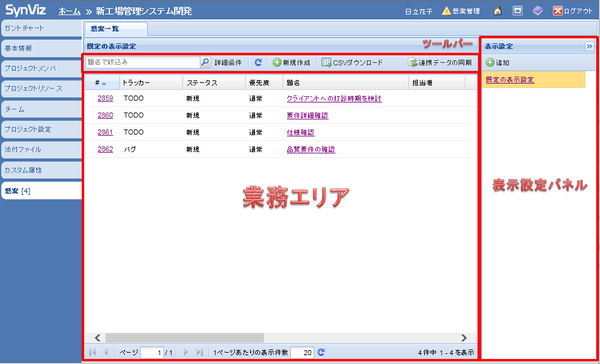Open クライアントへの打診時期を検討 issue title
The image size is (600, 364).
coord(334,99)
